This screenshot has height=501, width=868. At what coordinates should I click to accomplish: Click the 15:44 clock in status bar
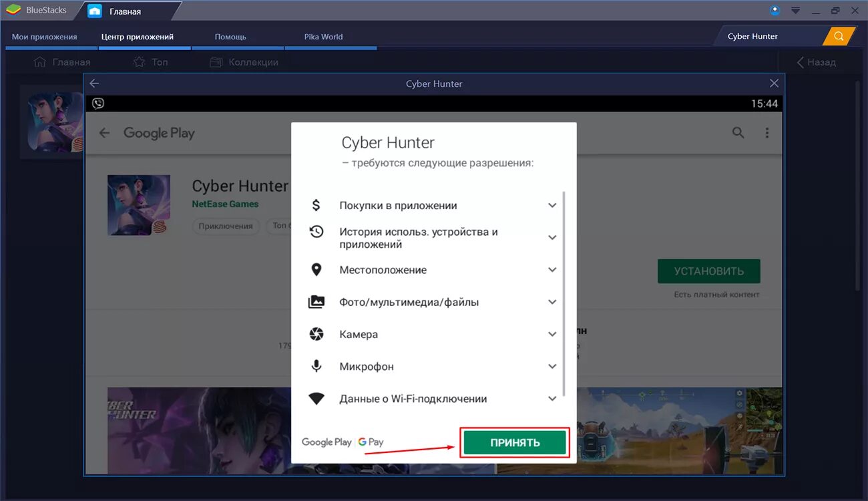pos(765,104)
